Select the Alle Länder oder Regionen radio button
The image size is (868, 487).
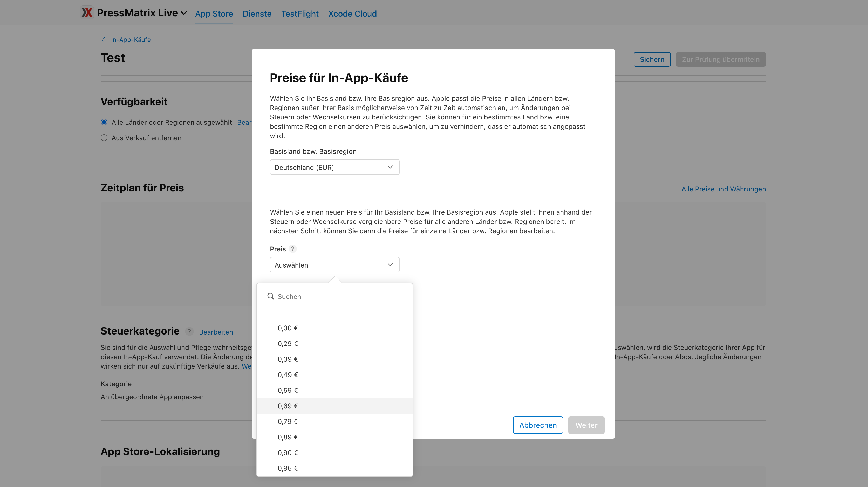(104, 122)
